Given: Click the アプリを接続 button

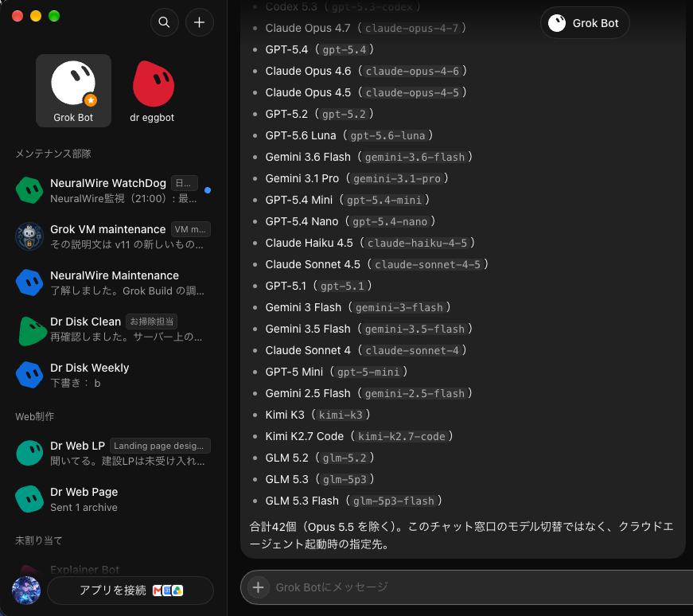Looking at the screenshot, I should pos(130,591).
